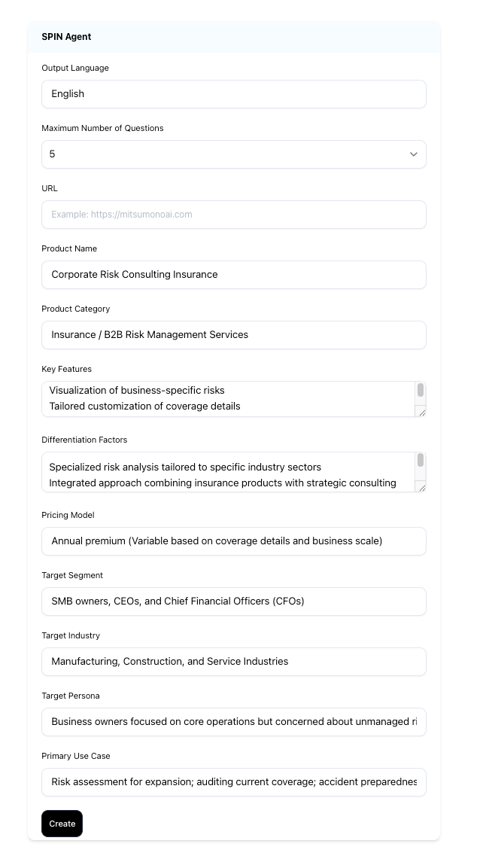The image size is (492, 868).
Task: Focus the Pricing Model field
Action: tap(233, 541)
